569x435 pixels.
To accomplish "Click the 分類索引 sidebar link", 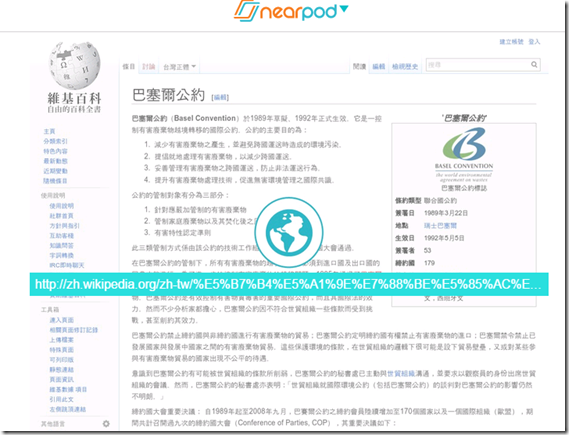I will tap(56, 141).
